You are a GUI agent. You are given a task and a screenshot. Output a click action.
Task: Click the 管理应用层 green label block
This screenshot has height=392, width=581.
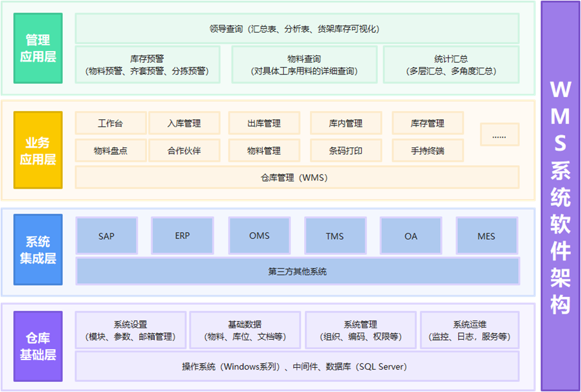[x=38, y=48]
